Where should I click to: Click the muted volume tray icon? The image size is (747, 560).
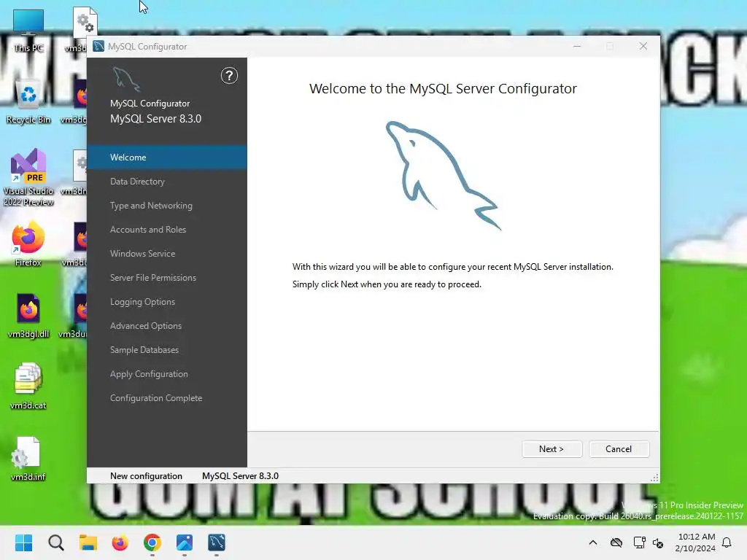(x=659, y=542)
